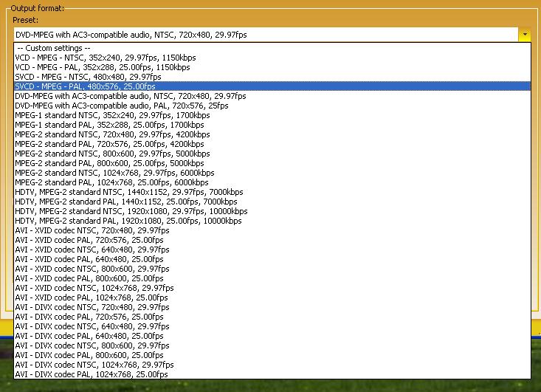This screenshot has width=541, height=392.
Task: Choose the DVD-MPEG AC3 NTSC 720x480 list entry
Action: [272, 96]
